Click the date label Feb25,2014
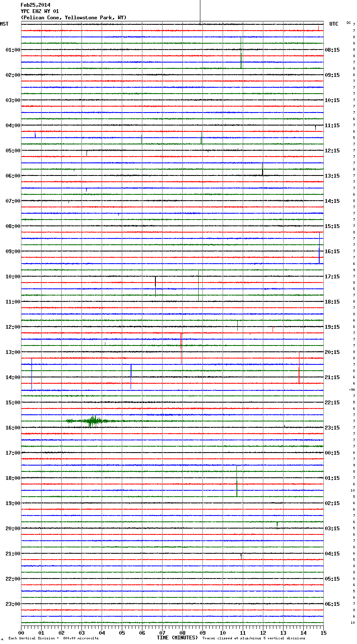 [x=35, y=5]
